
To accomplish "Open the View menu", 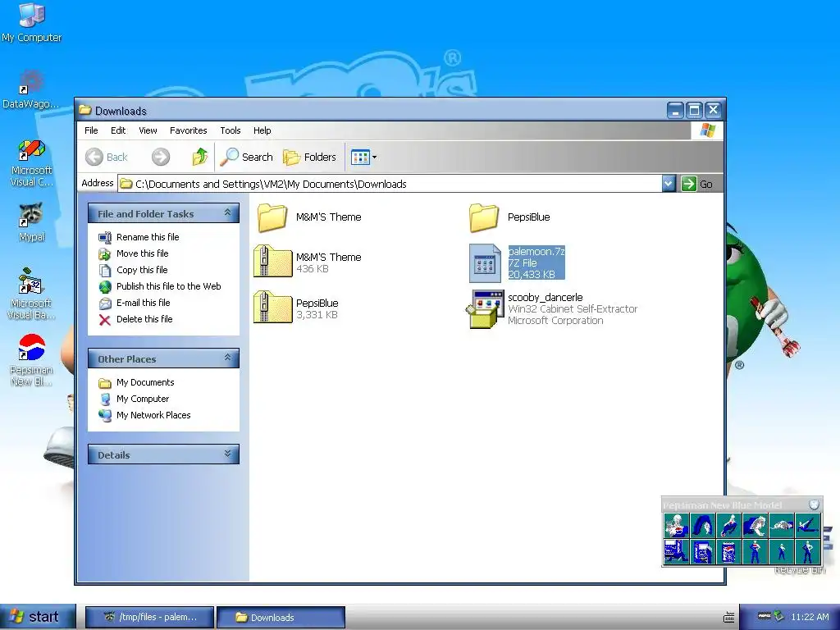I will (148, 130).
